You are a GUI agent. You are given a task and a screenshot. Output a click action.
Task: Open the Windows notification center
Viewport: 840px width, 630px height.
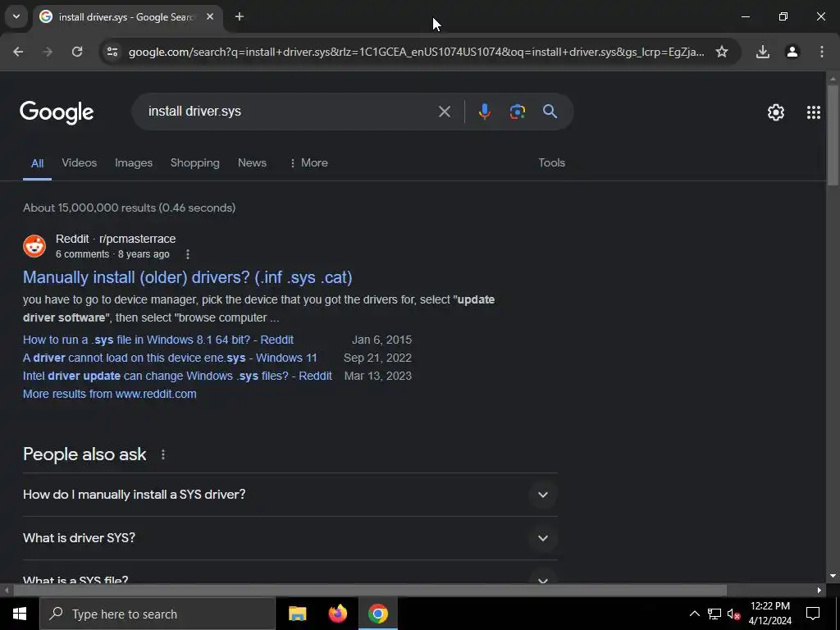[x=813, y=614]
